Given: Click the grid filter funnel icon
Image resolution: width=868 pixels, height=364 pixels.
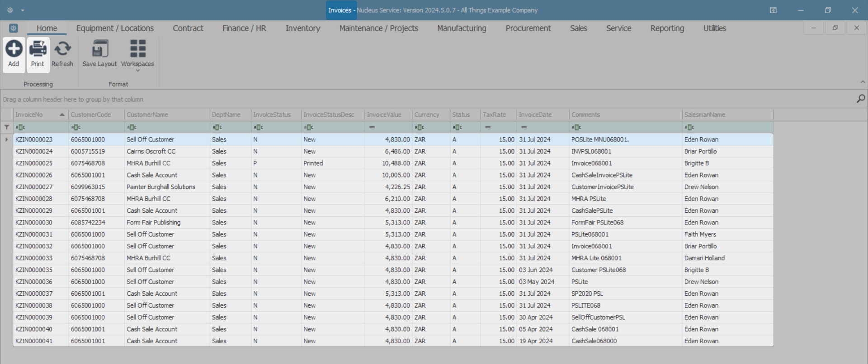Looking at the screenshot, I should [7, 127].
